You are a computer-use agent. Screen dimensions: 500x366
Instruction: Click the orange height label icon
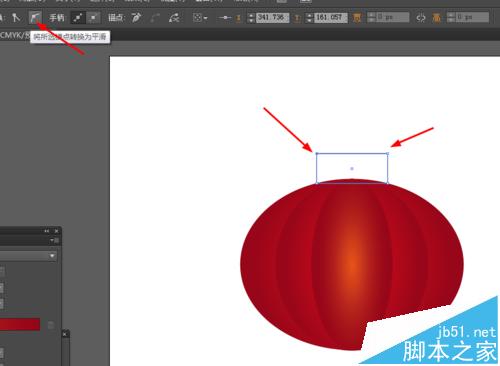436,18
